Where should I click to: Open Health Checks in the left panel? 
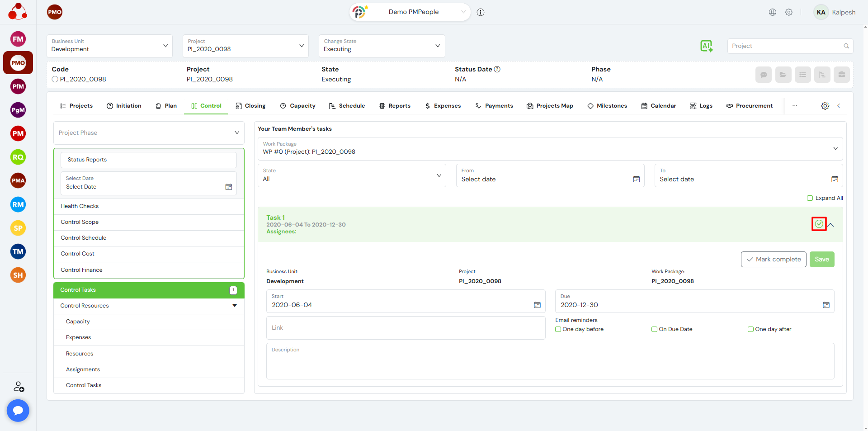tap(149, 206)
